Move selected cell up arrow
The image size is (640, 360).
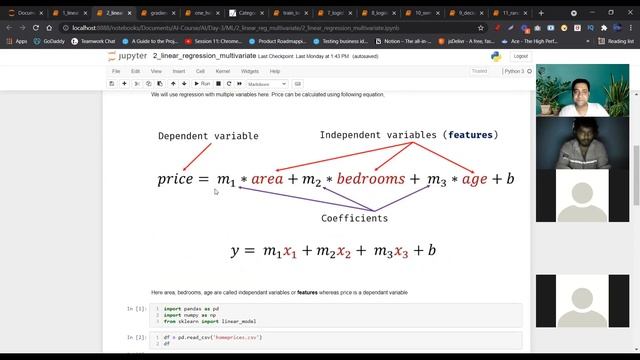point(173,84)
